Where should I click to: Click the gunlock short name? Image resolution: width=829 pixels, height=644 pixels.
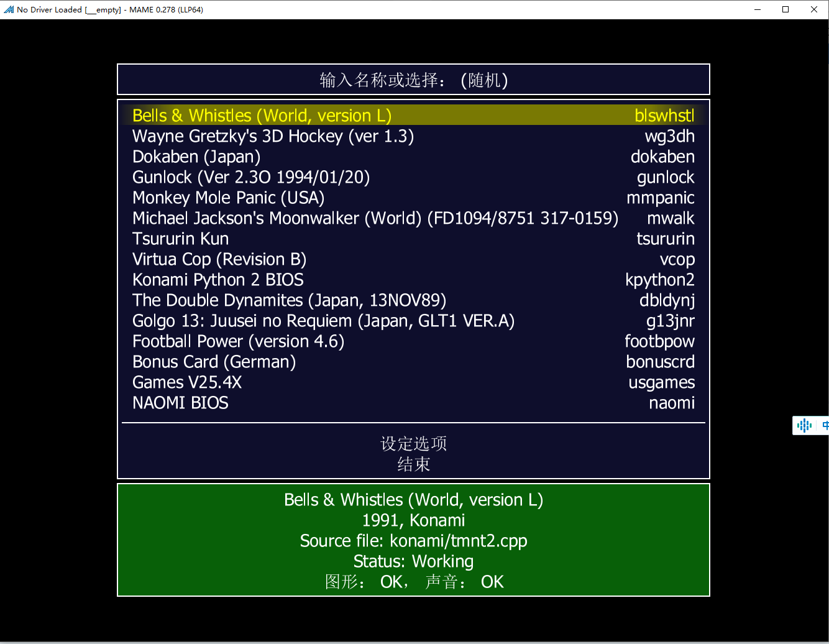pos(666,177)
